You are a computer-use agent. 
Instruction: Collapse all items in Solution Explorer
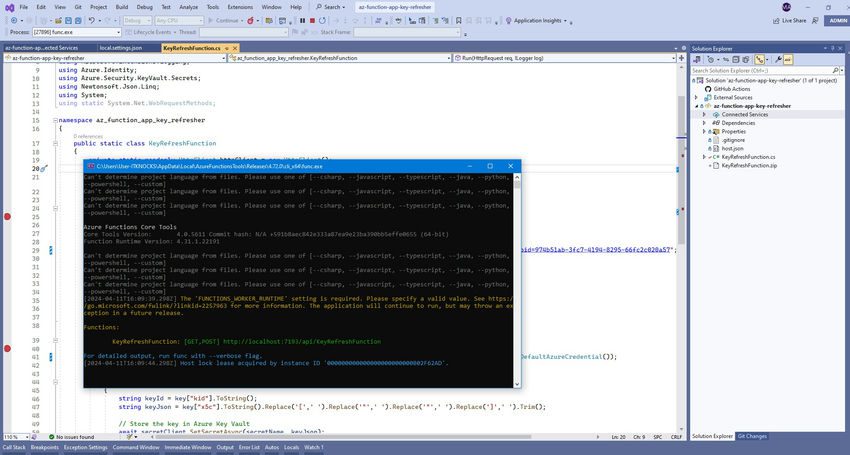tap(736, 60)
